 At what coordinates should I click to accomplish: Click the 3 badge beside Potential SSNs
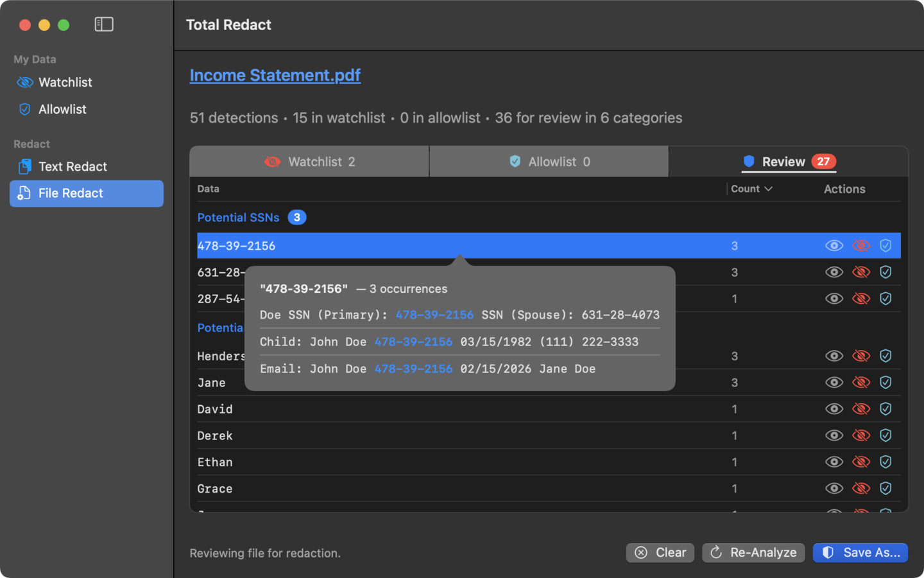pos(297,218)
